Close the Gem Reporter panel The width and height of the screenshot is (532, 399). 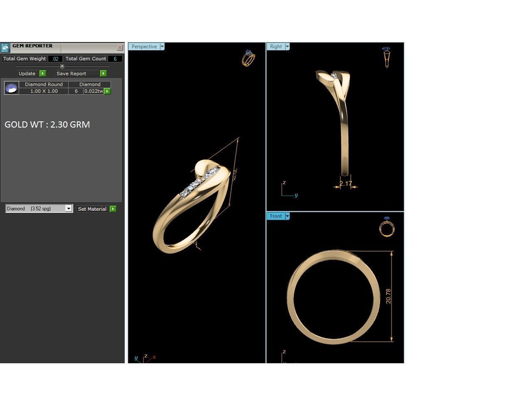click(x=120, y=48)
